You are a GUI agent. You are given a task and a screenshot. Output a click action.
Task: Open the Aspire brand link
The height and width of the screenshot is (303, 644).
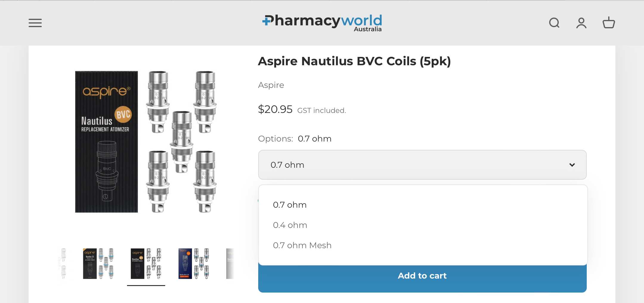click(x=271, y=85)
